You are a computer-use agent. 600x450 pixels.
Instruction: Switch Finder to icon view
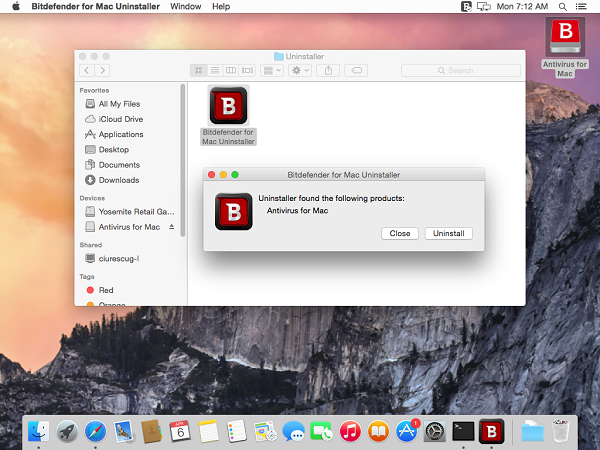click(x=198, y=70)
